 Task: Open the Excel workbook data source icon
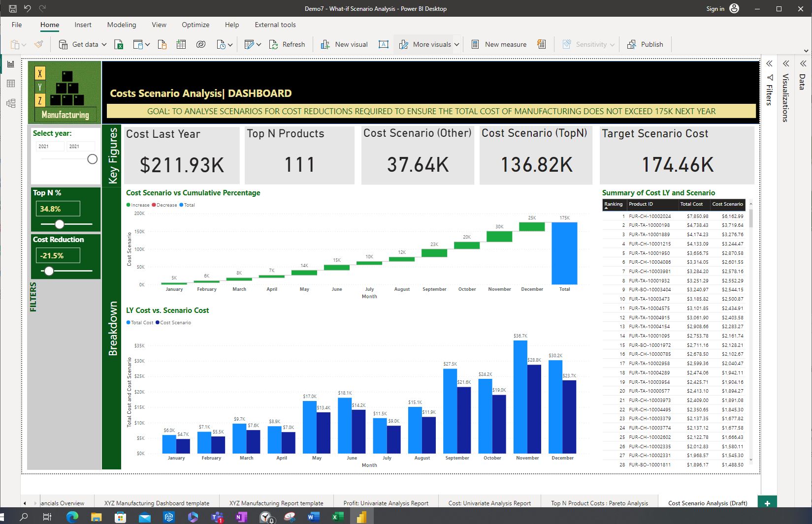pyautogui.click(x=119, y=44)
